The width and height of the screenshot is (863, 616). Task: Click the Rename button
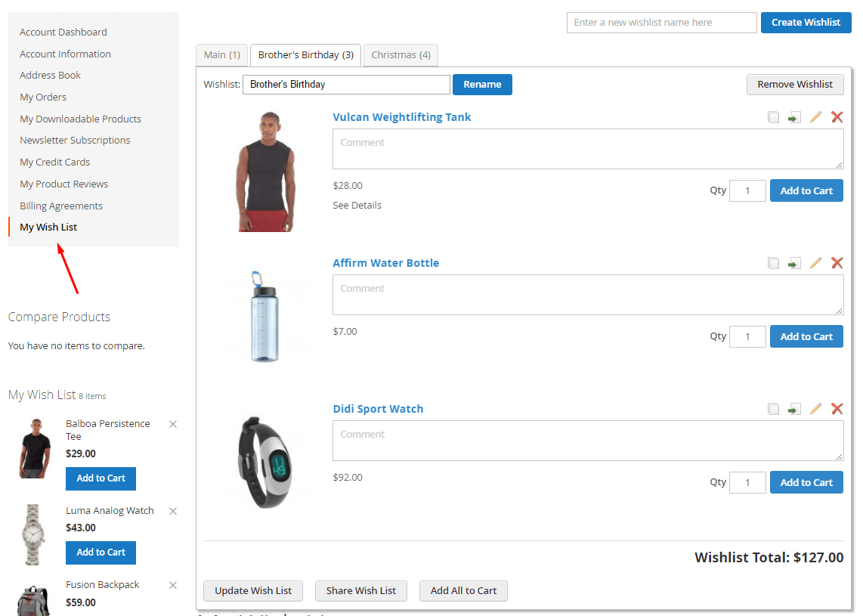482,85
